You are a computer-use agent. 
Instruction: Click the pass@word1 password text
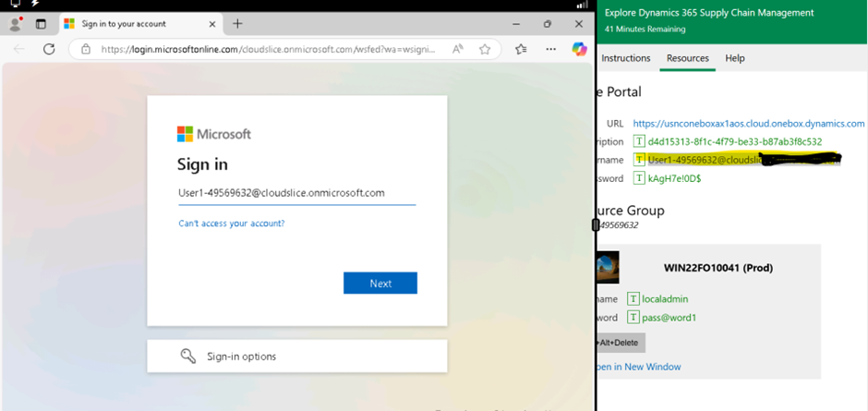[x=669, y=318]
